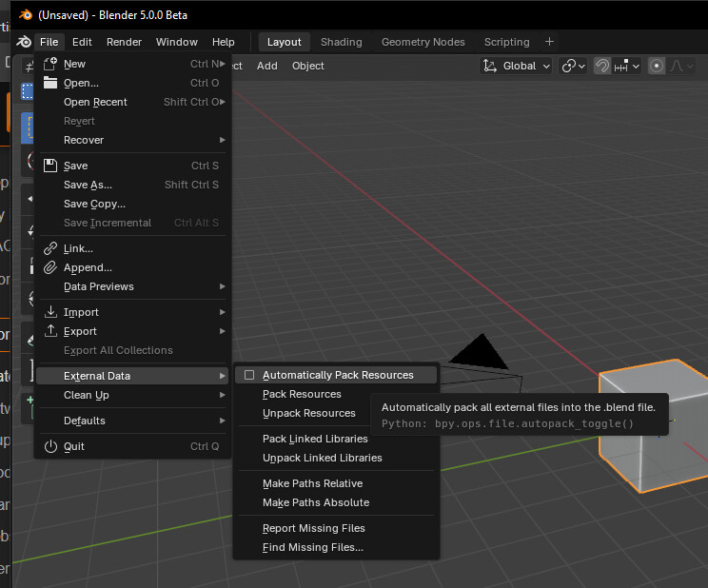Toggle proportional editing circle icon
Screen dimensions: 708x588
656,66
